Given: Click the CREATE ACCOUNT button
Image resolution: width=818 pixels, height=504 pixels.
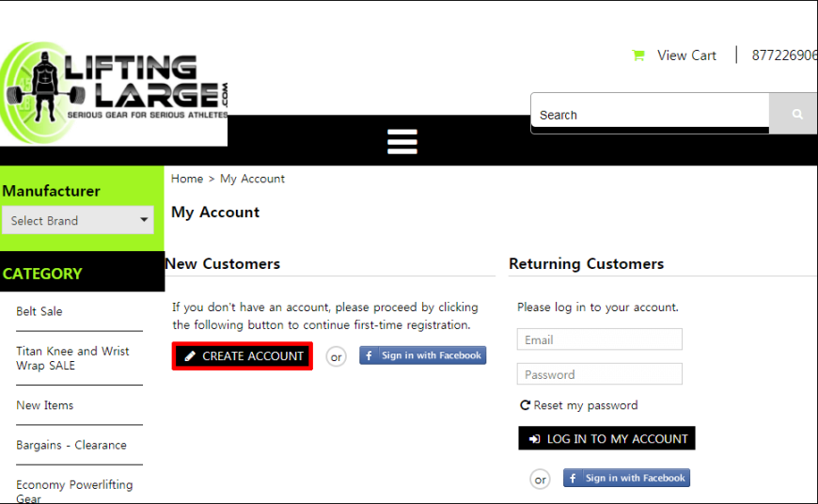Looking at the screenshot, I should 243,356.
